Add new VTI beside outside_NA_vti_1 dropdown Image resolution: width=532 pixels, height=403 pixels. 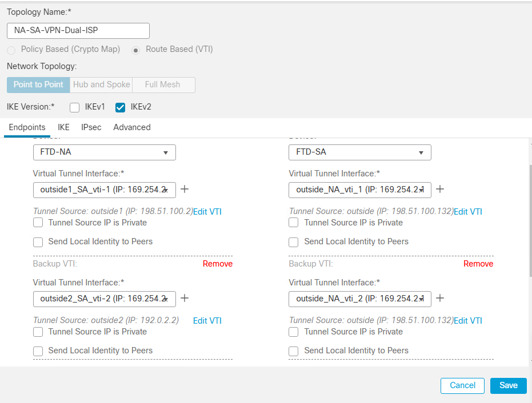[440, 189]
